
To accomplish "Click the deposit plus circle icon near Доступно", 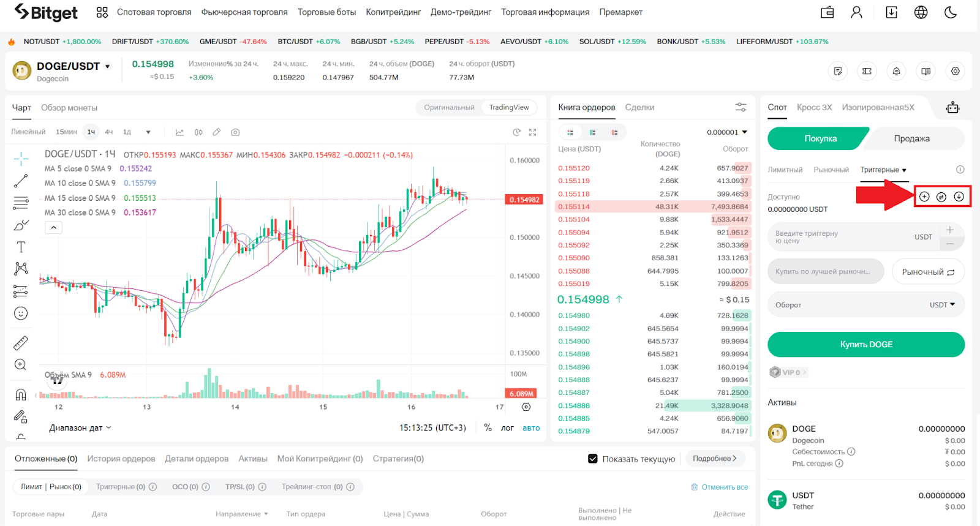I will click(x=924, y=197).
